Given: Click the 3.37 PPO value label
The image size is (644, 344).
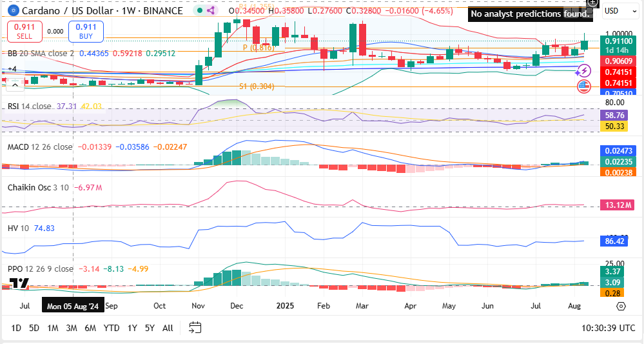Looking at the screenshot, I should click(x=612, y=271).
